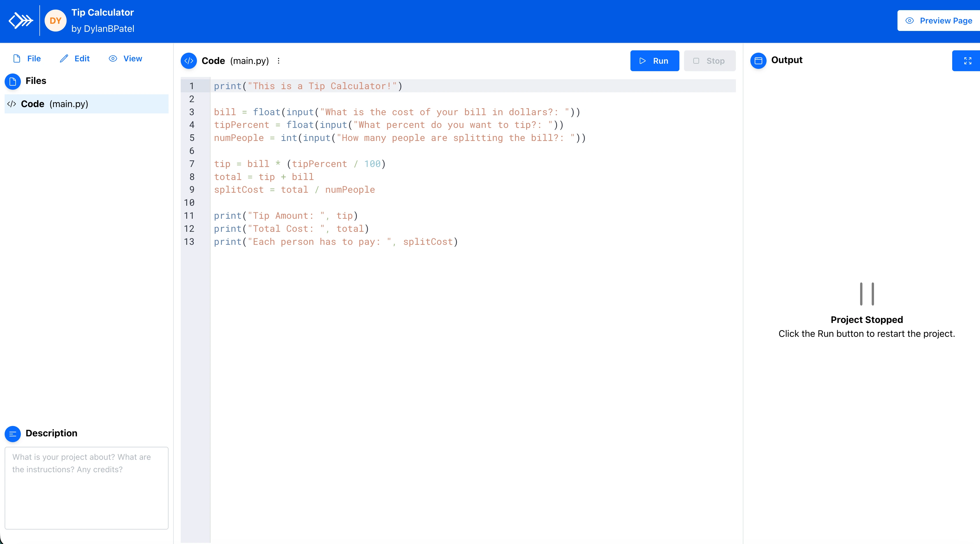The width and height of the screenshot is (980, 544).
Task: Click the Files panel page icon
Action: (12, 81)
